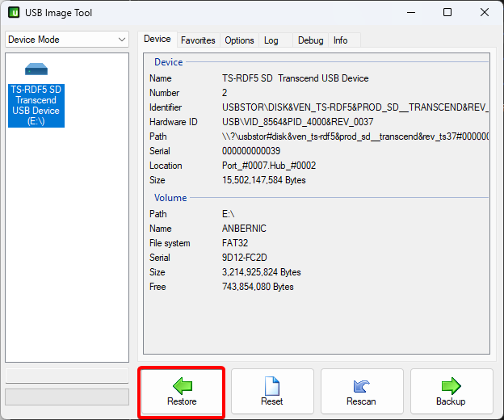
Task: Click the Restore button with green left arrow
Action: [x=182, y=392]
